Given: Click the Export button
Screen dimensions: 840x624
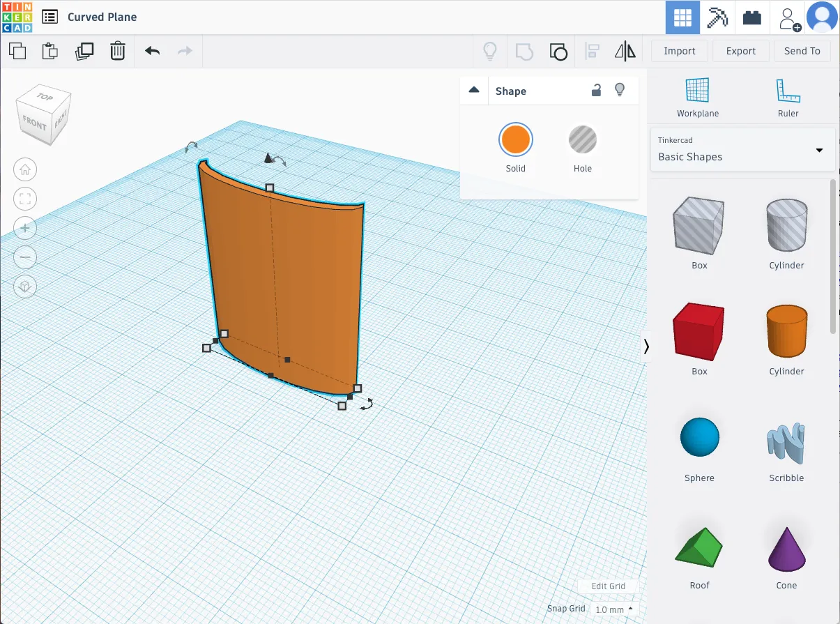Looking at the screenshot, I should tap(741, 51).
